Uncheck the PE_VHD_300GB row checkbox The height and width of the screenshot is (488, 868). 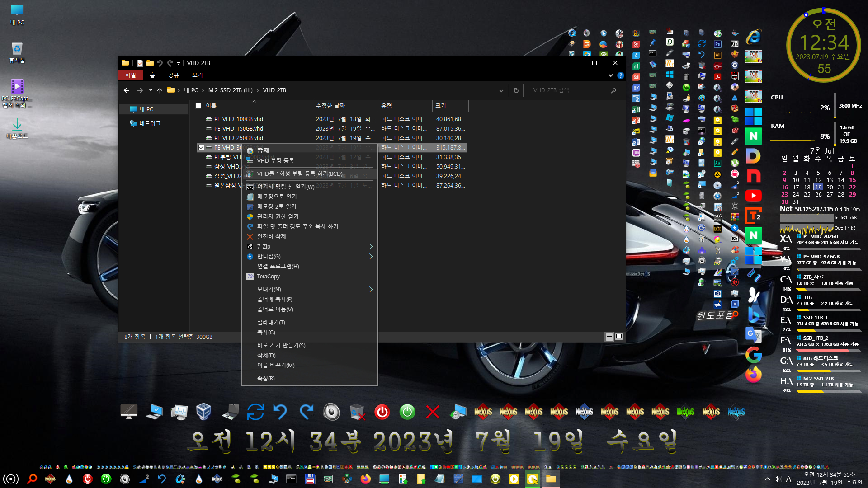coord(201,148)
